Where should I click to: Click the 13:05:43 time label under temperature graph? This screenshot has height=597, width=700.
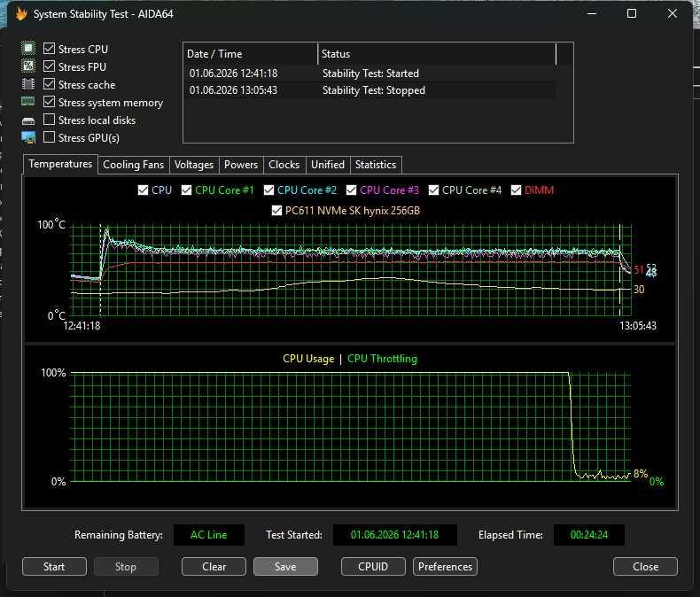pyautogui.click(x=637, y=326)
